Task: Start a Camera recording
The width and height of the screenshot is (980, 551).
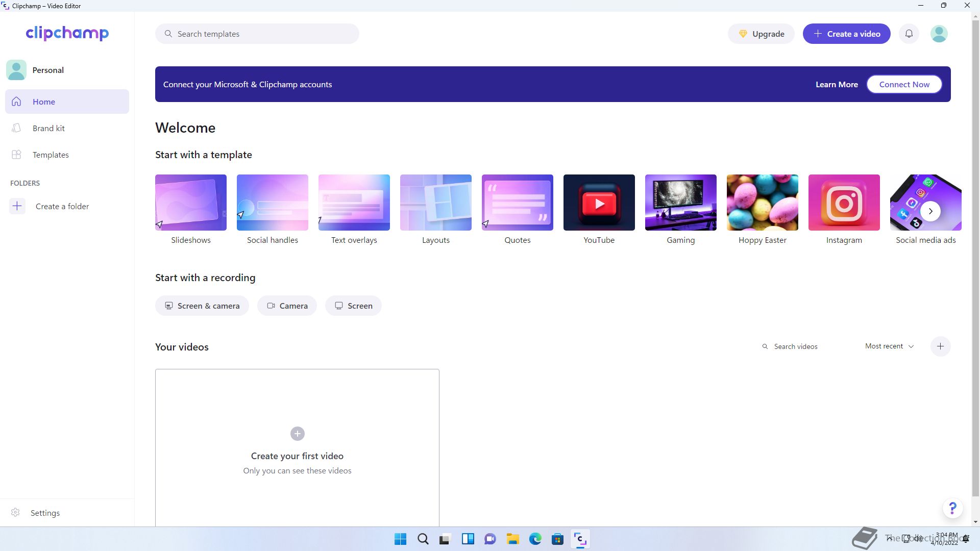Action: 287,306
